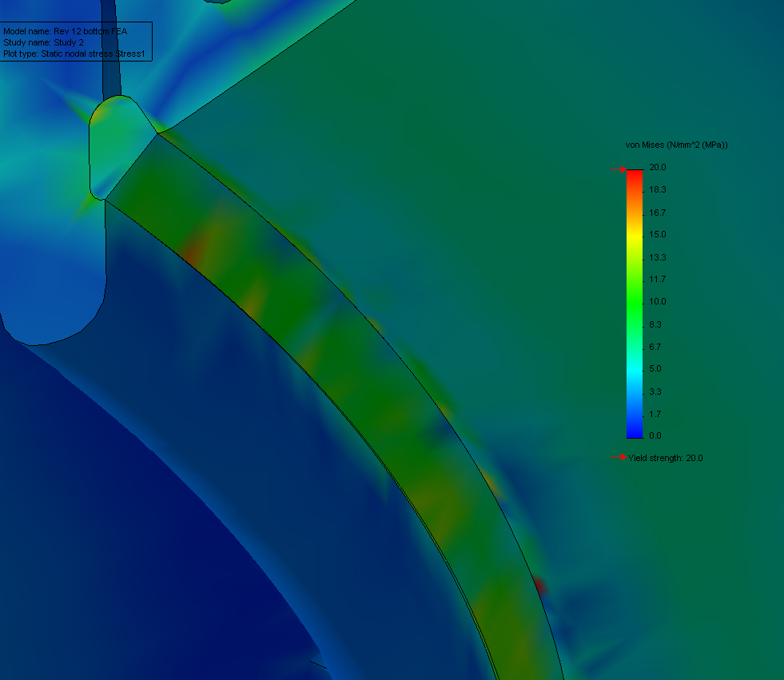The height and width of the screenshot is (680, 784).
Task: Click the 10.0 midpoint value on the legend
Action: point(656,301)
